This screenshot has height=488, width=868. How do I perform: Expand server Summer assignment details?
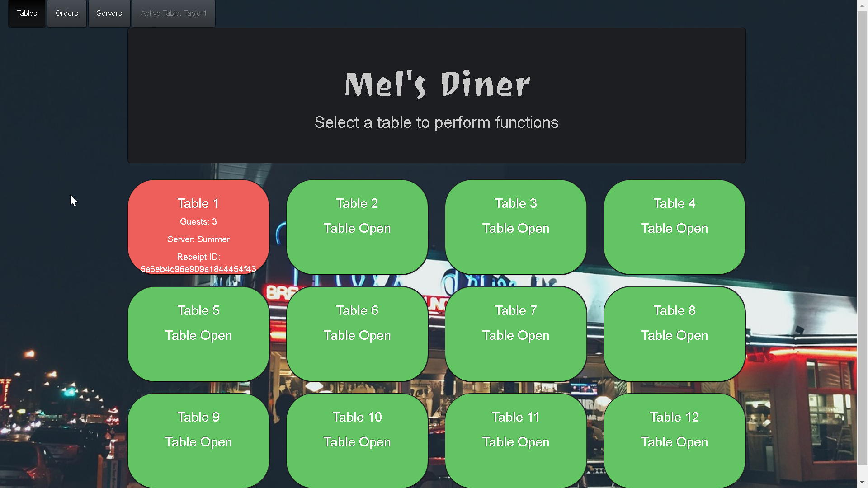[x=198, y=239]
